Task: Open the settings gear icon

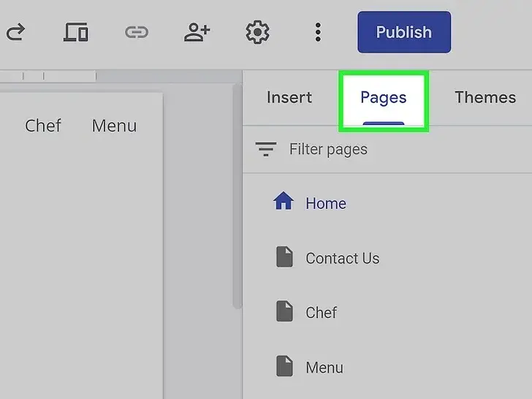Action: tap(257, 32)
